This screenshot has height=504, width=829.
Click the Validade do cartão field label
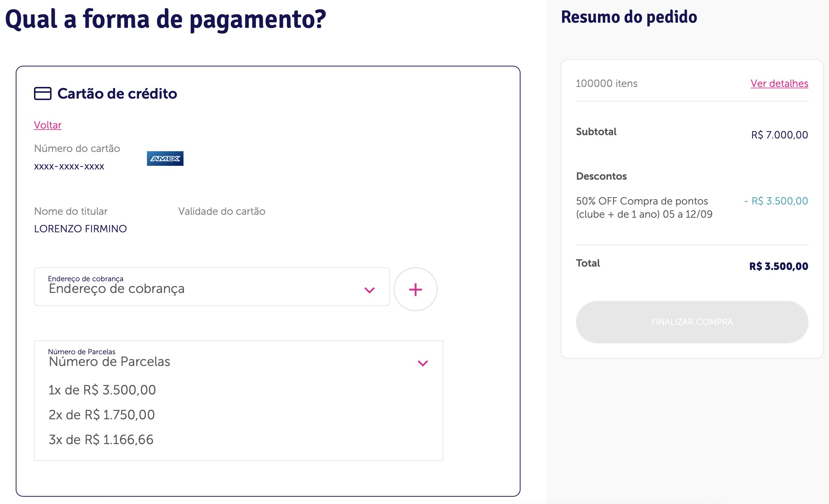point(222,211)
